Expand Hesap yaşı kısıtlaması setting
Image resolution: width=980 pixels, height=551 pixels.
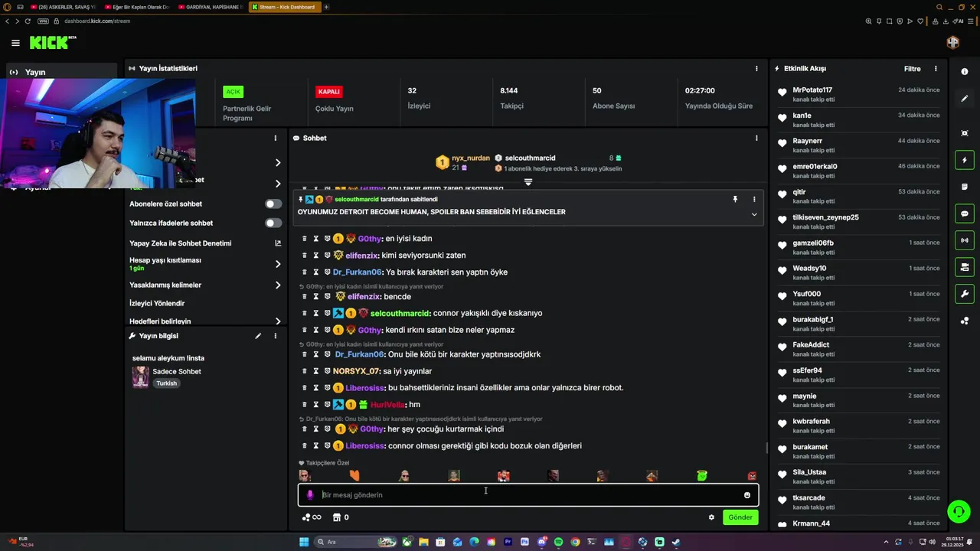tap(278, 264)
